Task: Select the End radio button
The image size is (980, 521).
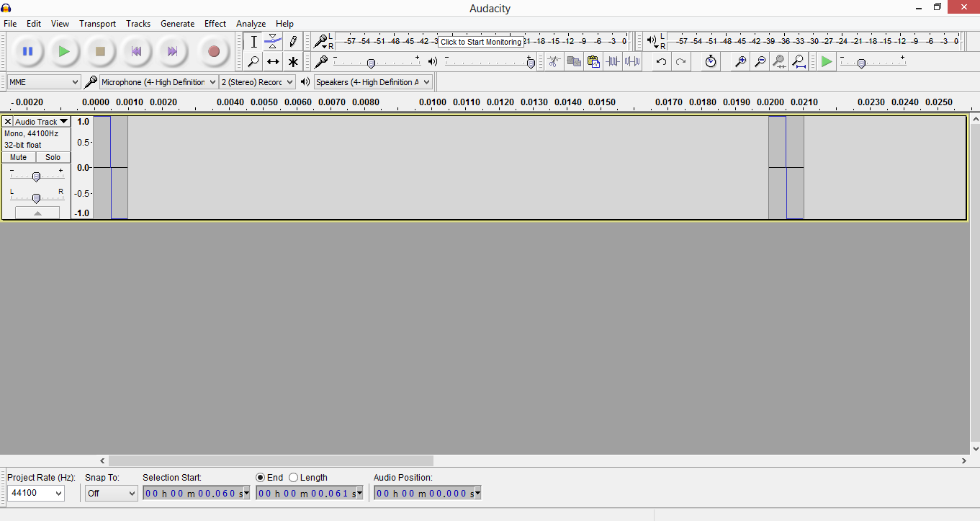Action: point(261,478)
